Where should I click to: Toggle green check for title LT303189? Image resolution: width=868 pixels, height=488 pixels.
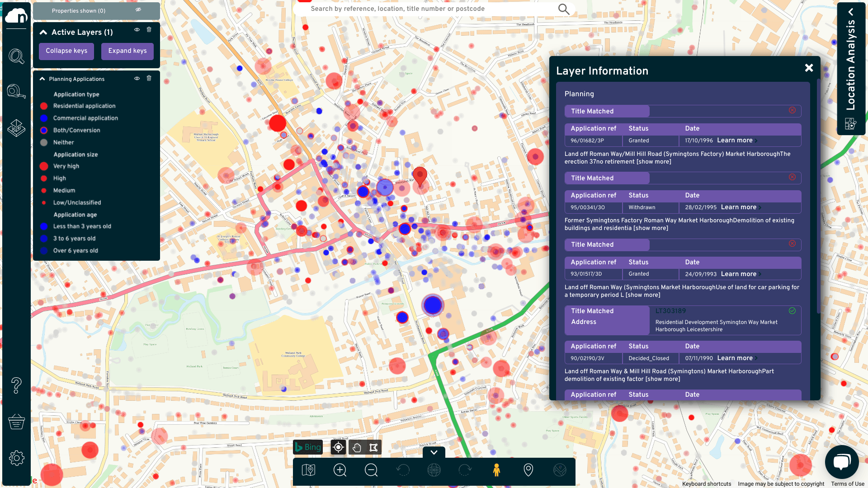792,311
